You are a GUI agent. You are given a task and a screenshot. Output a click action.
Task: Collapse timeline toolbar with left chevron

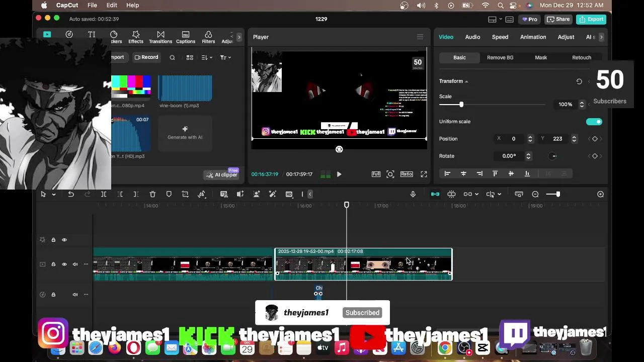pos(310,194)
